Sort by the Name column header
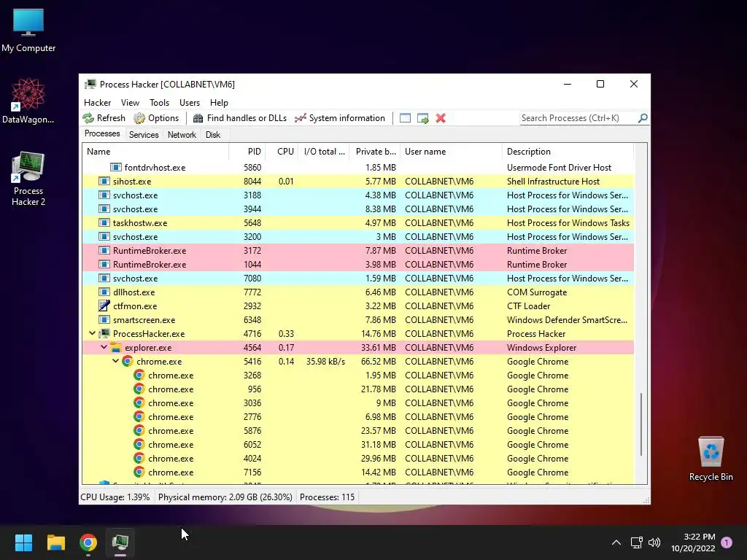 point(155,152)
